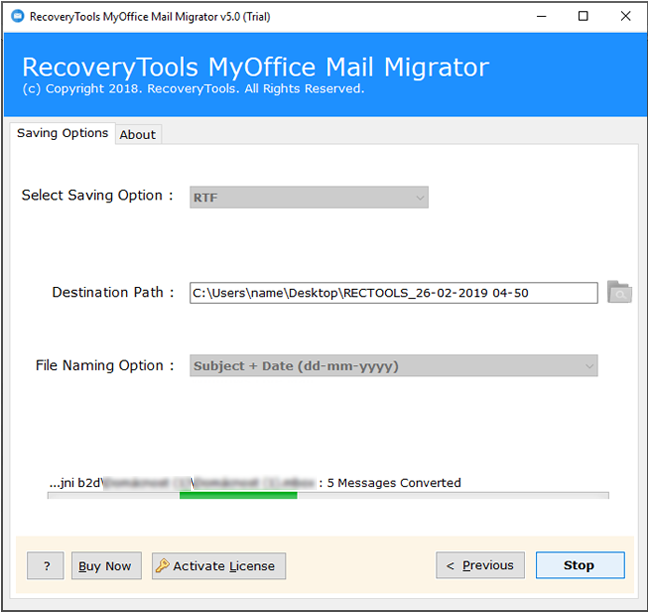Click the RecoveryTools MyOffice Mail Migrator heading
The image size is (650, 613).
click(255, 67)
